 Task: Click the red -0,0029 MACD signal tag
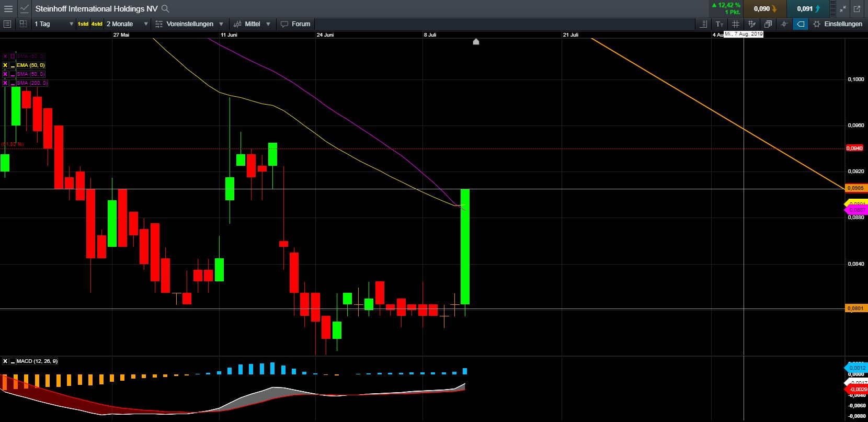(x=856, y=390)
